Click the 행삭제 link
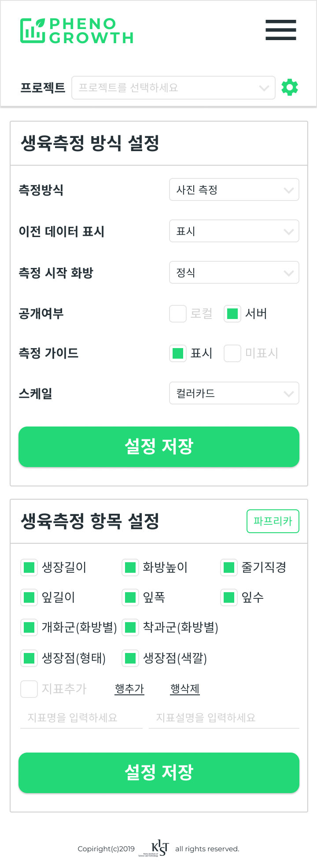Image resolution: width=317 pixels, height=868 pixels. click(x=185, y=689)
